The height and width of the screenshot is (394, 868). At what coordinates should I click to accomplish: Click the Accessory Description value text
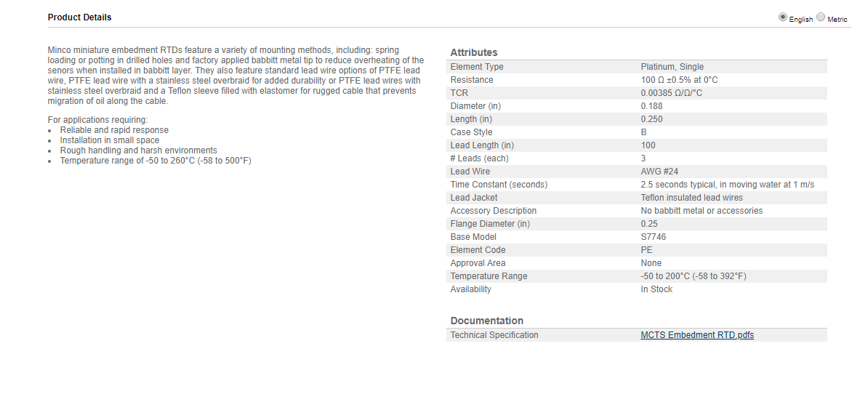pos(702,211)
